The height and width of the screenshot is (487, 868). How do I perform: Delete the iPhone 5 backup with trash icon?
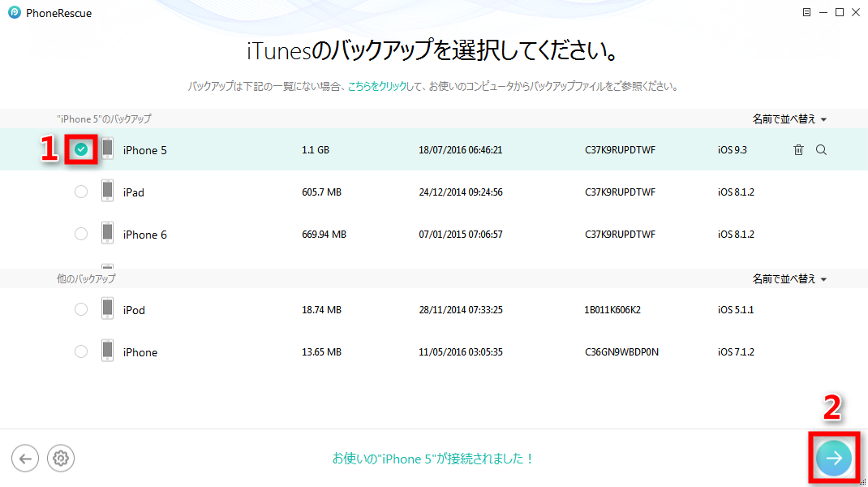[798, 149]
